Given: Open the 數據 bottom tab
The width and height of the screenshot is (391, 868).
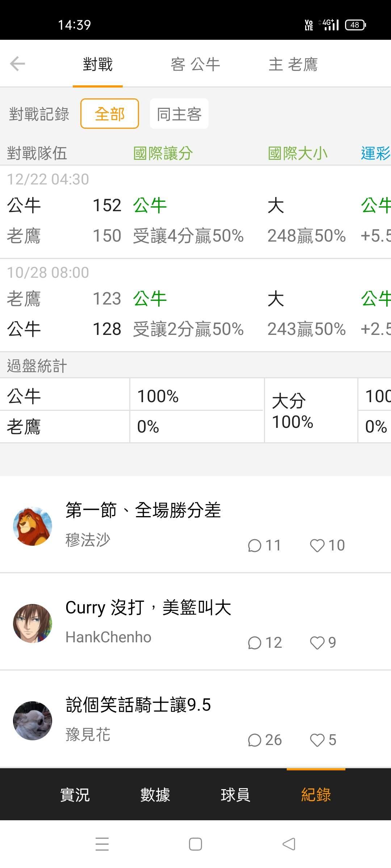Looking at the screenshot, I should point(155,795).
